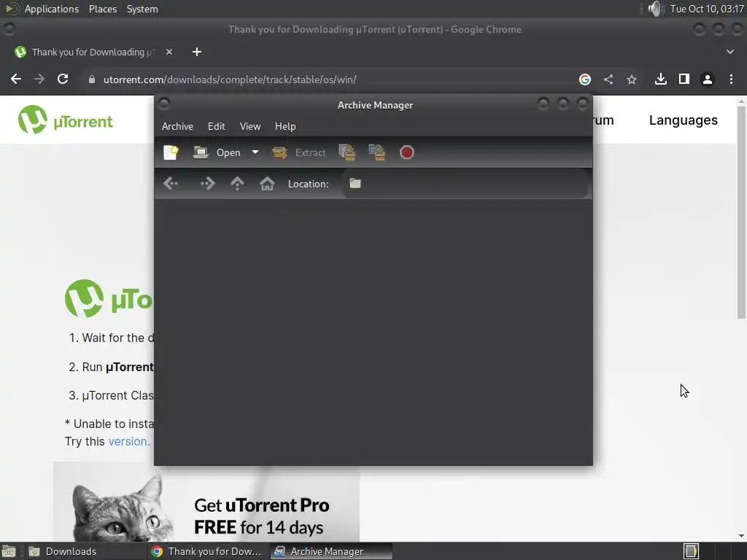Create a new archive in Archive Manager

(171, 152)
